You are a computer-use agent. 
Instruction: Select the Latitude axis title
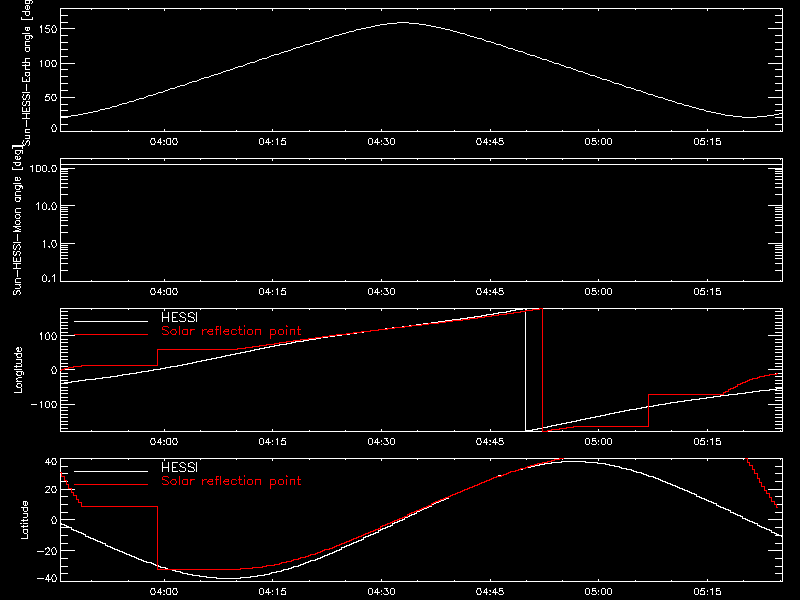[x=24, y=519]
